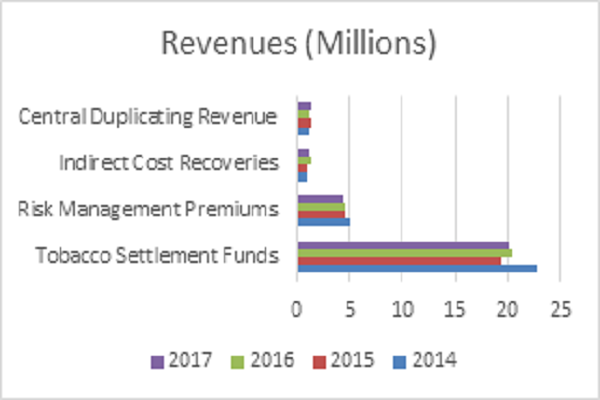Click axis value 20
This screenshot has height=400, width=600.
tap(507, 309)
